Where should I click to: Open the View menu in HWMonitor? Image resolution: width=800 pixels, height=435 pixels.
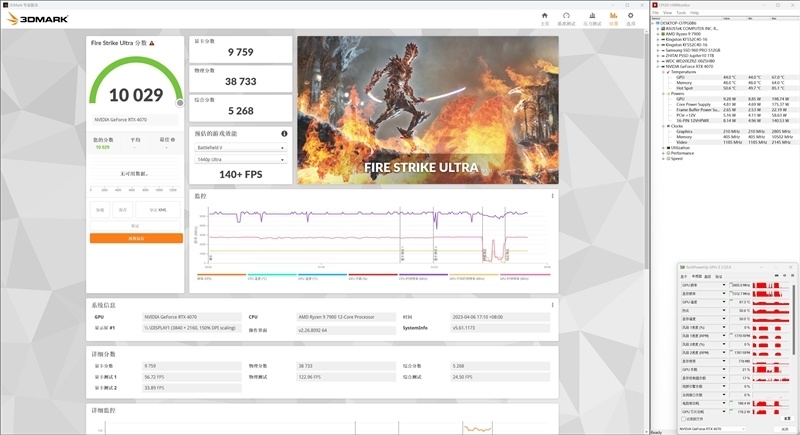669,12
